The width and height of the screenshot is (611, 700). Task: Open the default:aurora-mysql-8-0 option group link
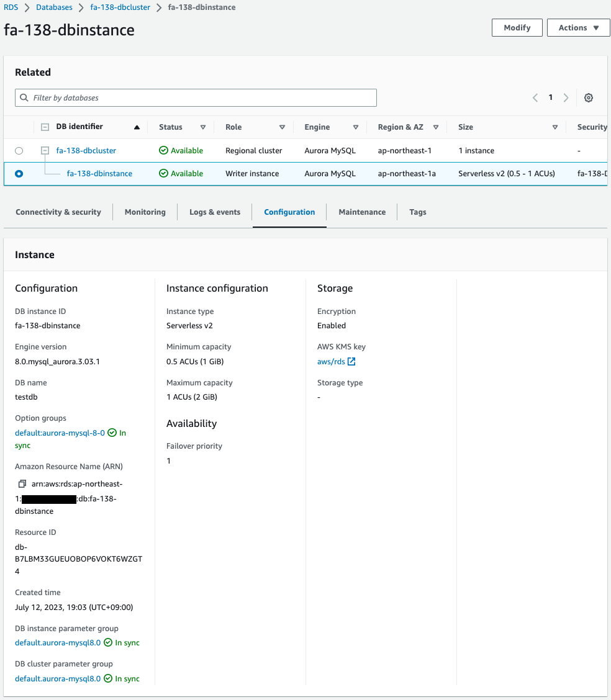pyautogui.click(x=59, y=433)
